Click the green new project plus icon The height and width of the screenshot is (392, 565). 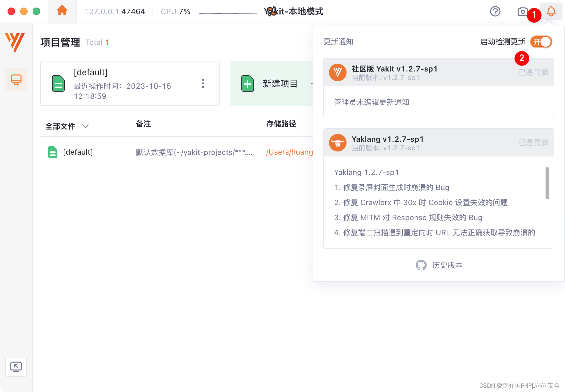247,83
